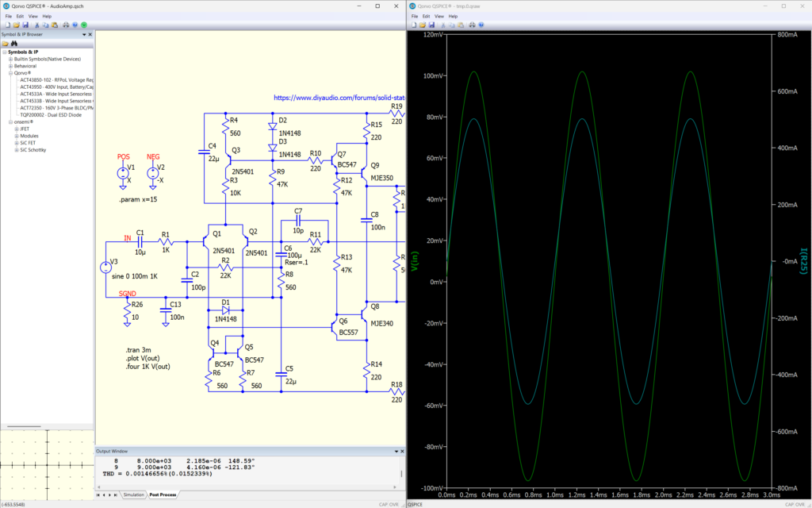Open Symbol & IP Browser panel dropdown arrow

[83, 35]
